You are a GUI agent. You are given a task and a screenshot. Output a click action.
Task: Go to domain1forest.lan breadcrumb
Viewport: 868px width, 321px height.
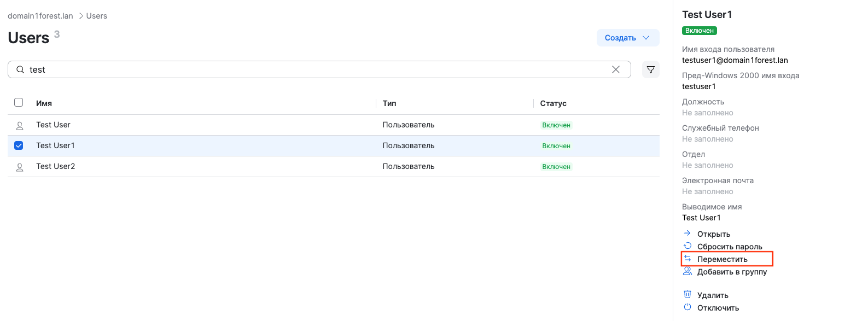[40, 16]
